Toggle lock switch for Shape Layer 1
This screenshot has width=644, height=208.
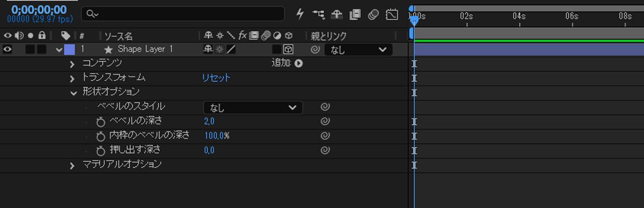click(x=41, y=49)
